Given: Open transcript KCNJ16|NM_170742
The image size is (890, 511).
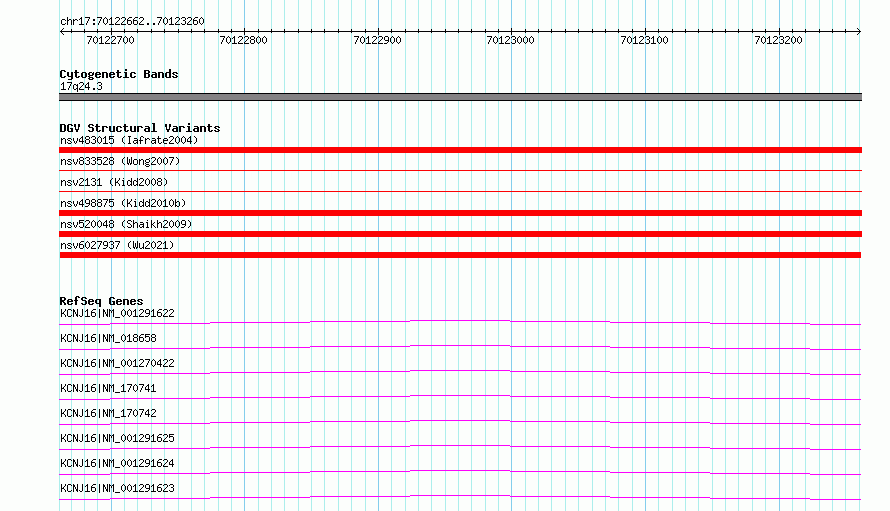Looking at the screenshot, I should [108, 413].
